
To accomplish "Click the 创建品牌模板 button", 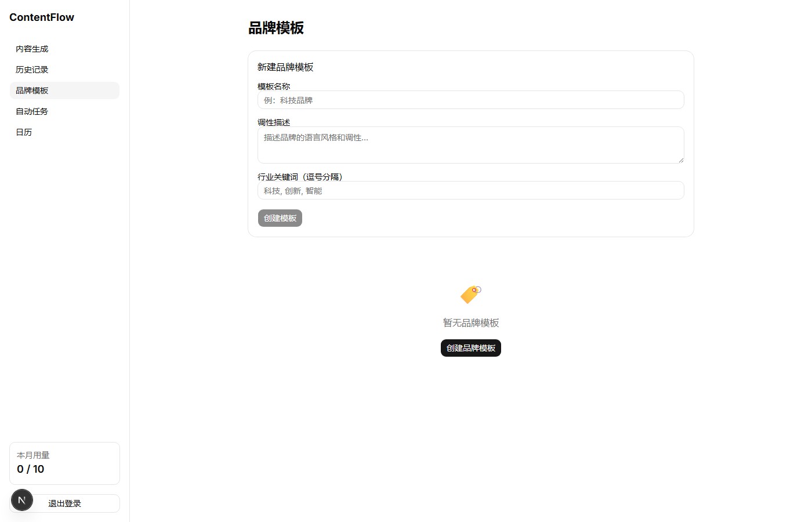I will click(470, 348).
